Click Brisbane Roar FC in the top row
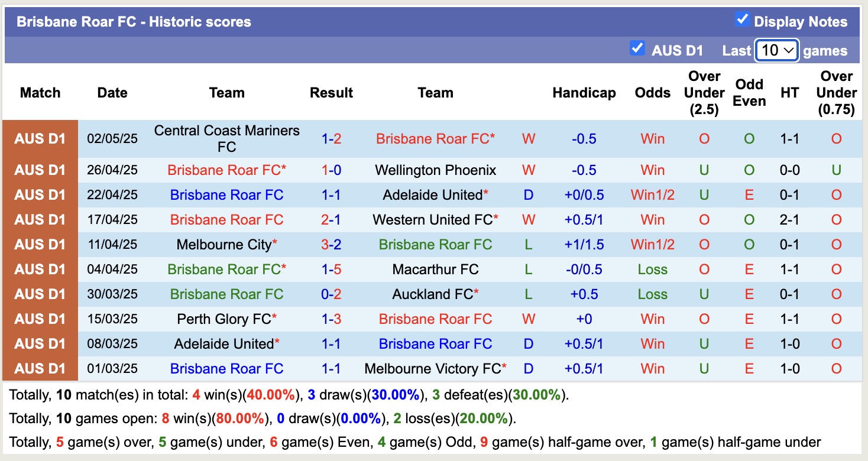 (436, 139)
